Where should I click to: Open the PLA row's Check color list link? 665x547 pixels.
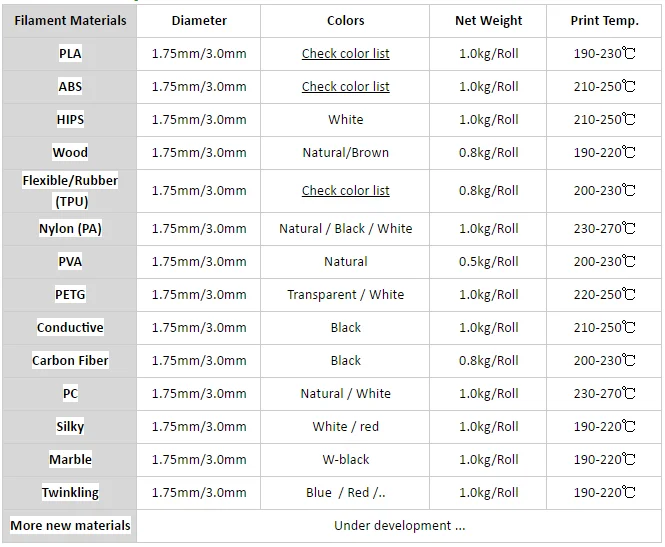pyautogui.click(x=346, y=54)
